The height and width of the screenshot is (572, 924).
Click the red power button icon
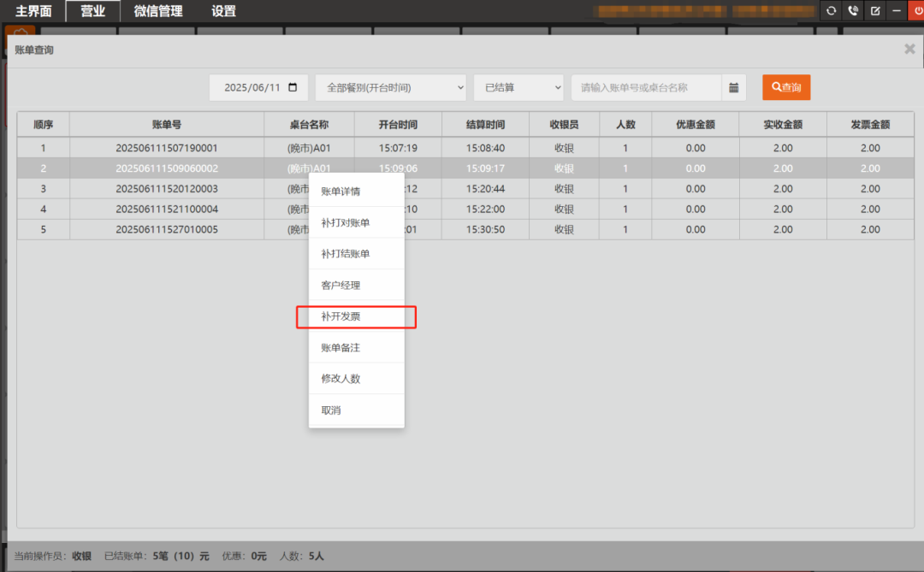[x=916, y=11]
